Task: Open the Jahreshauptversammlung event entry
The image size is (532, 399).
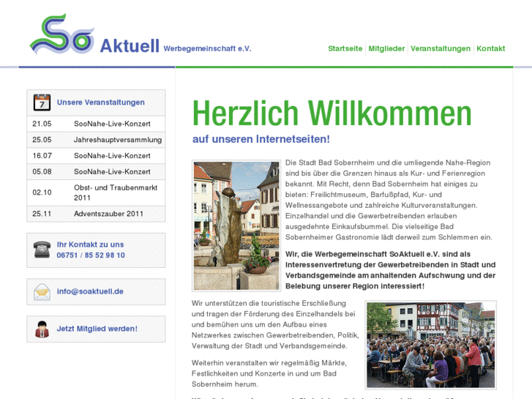Action: [118, 140]
